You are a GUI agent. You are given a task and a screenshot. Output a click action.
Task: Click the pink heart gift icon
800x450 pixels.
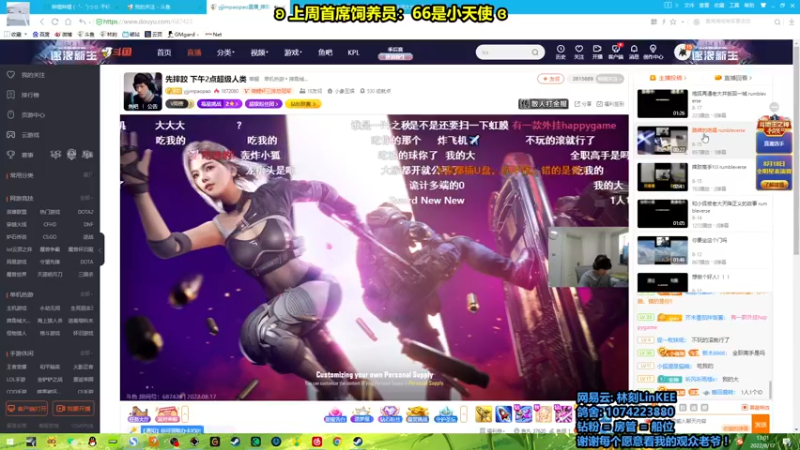point(335,414)
